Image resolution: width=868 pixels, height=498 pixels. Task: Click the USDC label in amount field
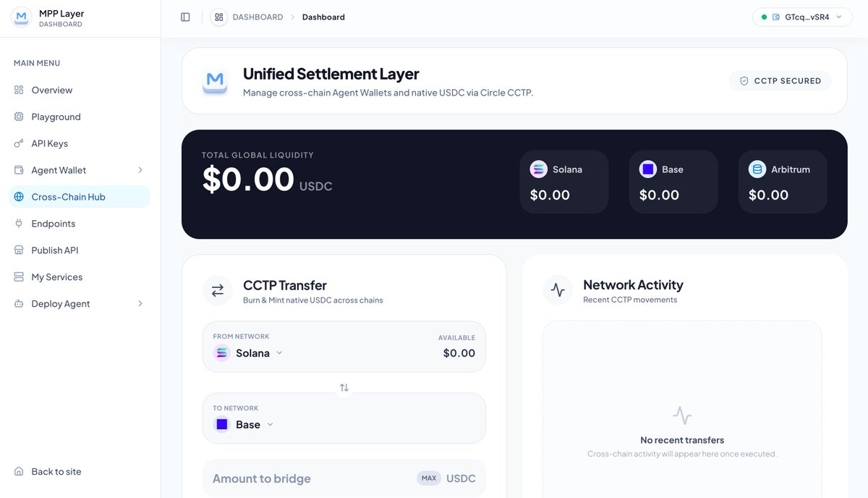point(461,478)
